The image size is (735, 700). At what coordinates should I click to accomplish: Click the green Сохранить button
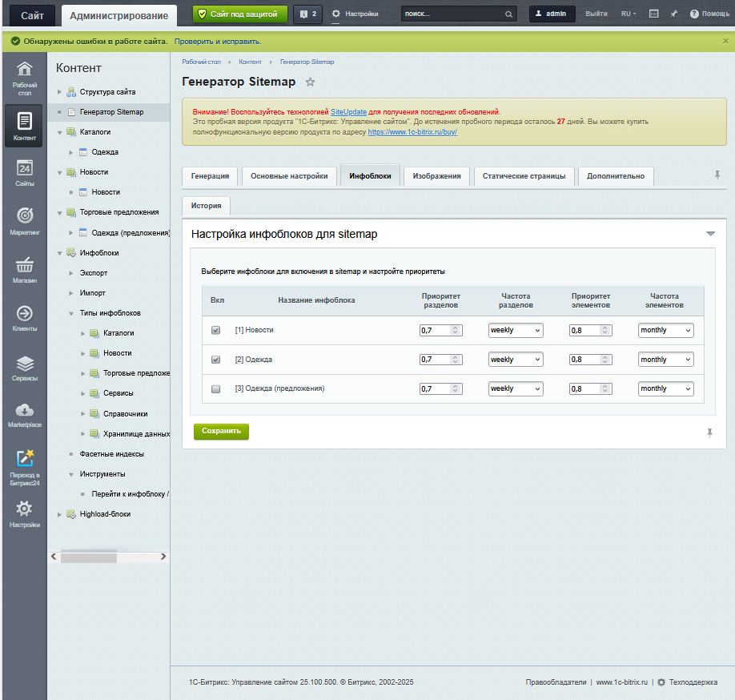click(221, 431)
